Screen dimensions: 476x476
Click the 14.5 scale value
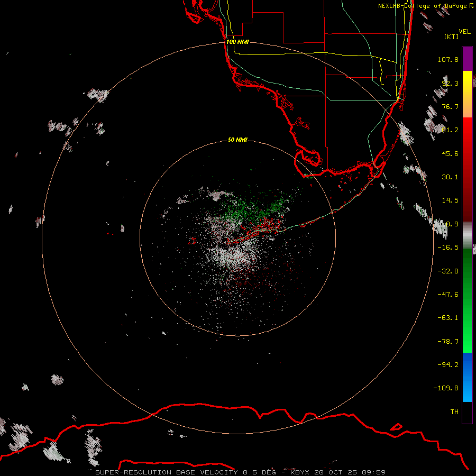point(450,200)
